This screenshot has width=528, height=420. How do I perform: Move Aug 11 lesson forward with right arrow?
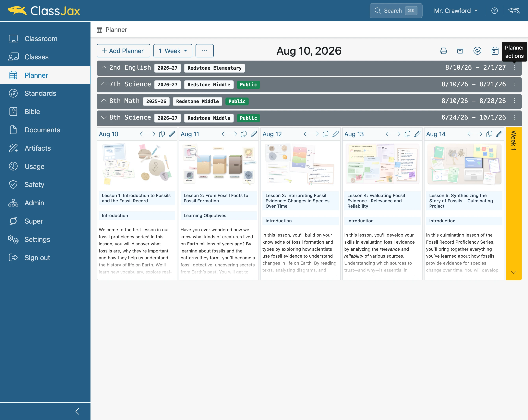pos(234,134)
